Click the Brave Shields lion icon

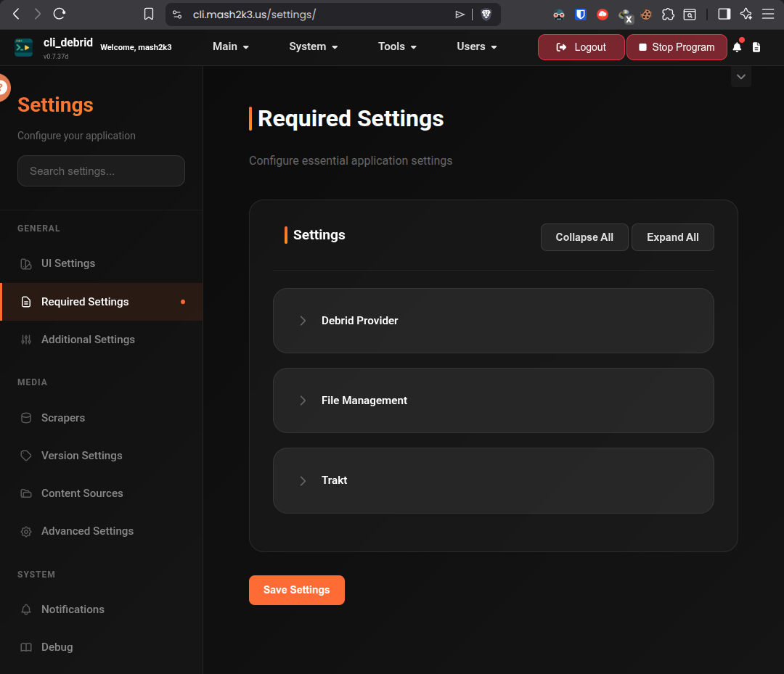click(x=486, y=15)
